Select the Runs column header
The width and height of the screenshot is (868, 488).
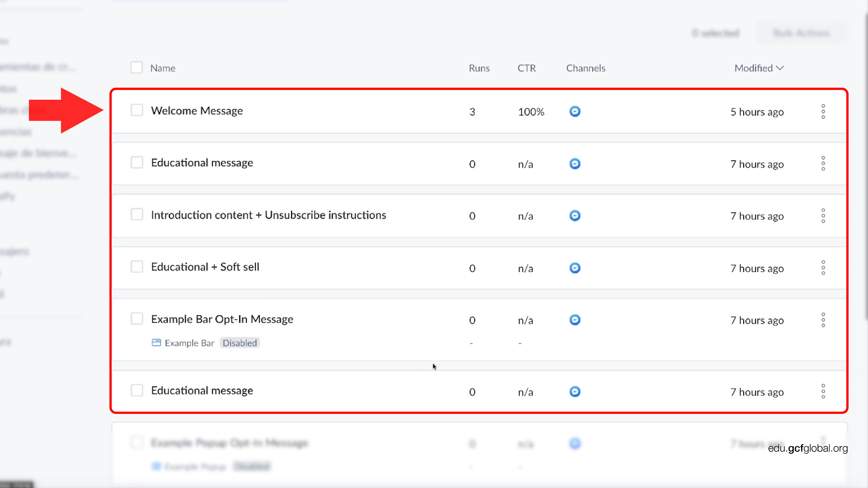[x=479, y=67]
